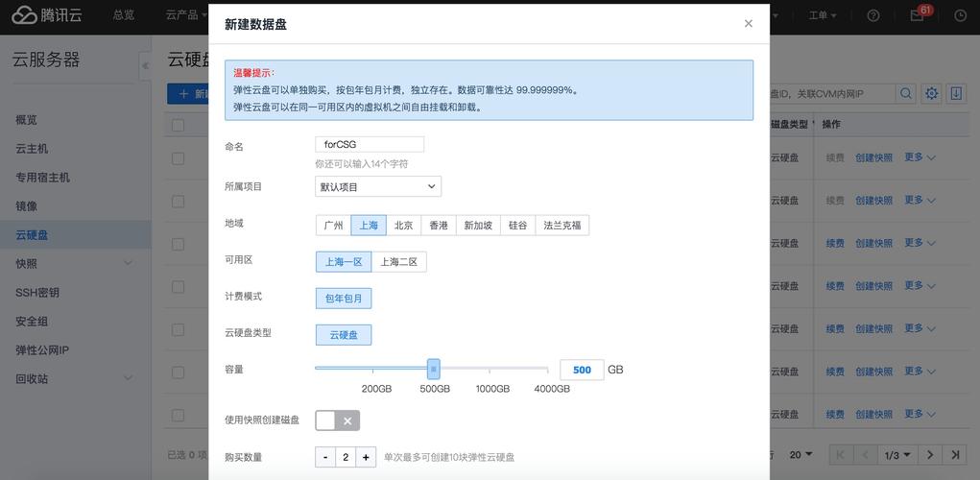
Task: Click the 命名 input field forCSG
Action: (x=370, y=144)
